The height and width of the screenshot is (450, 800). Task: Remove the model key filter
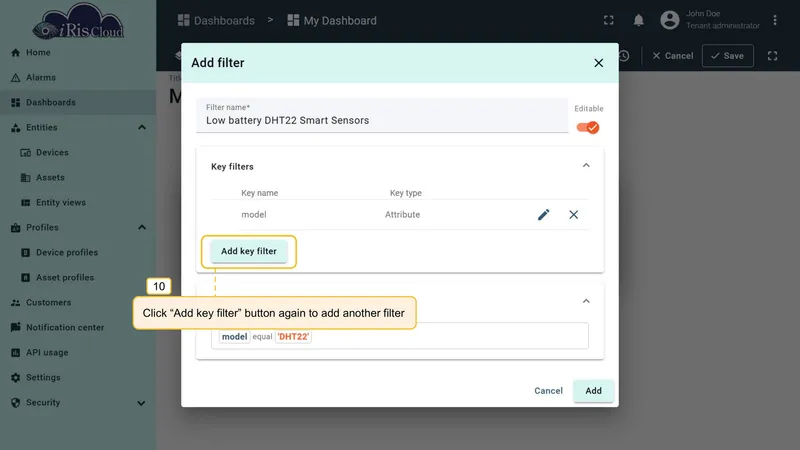[x=573, y=215]
